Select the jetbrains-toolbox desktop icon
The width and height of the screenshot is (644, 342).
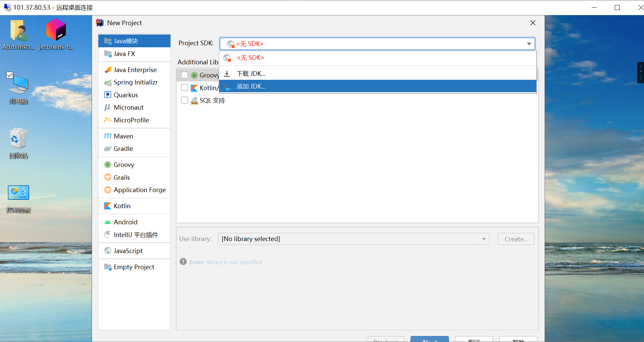56,35
